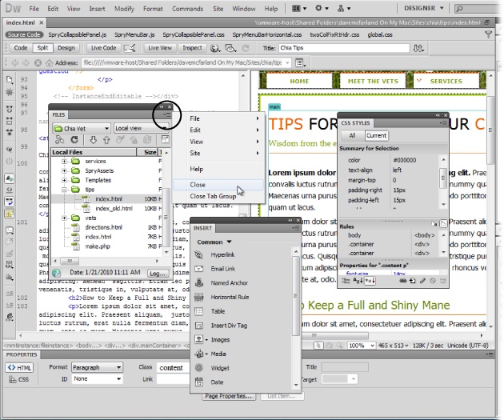Image resolution: width=504 pixels, height=420 pixels.
Task: Switch to Code view
Action: click(x=21, y=48)
